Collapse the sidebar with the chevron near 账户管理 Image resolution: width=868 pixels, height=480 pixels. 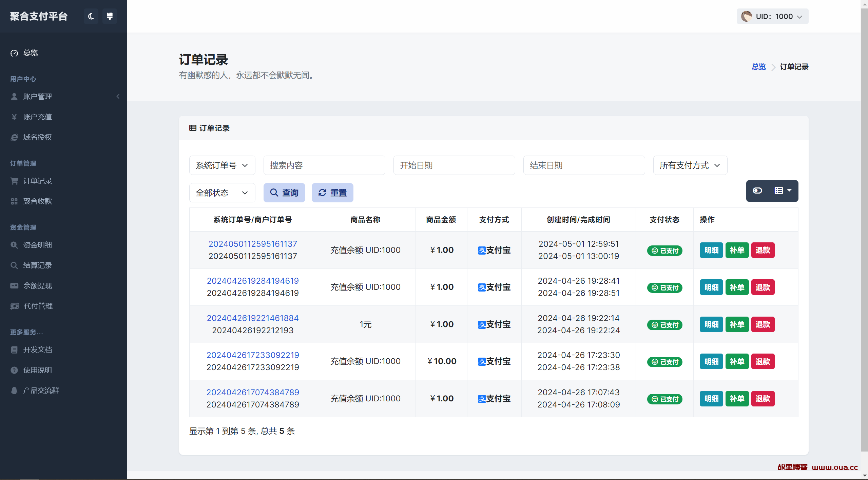[x=118, y=96]
